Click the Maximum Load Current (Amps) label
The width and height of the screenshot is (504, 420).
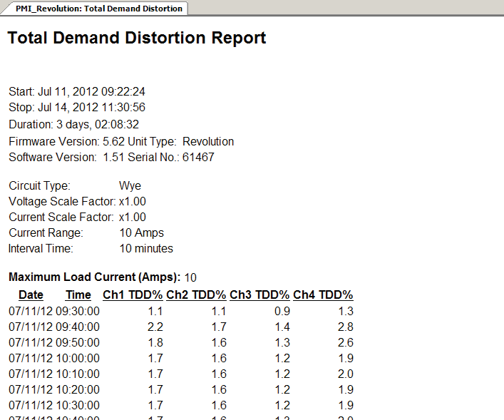click(x=95, y=277)
